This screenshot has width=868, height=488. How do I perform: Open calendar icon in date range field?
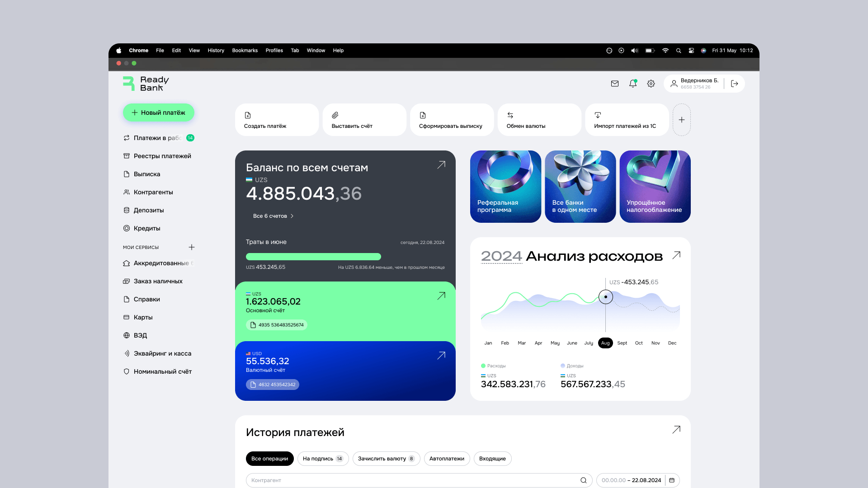[672, 480]
